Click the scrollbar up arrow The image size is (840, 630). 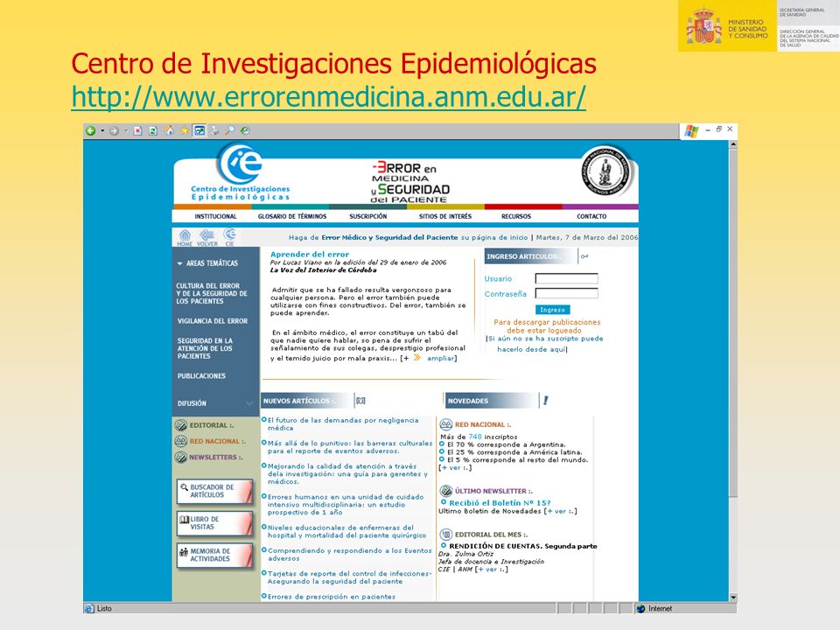click(733, 144)
